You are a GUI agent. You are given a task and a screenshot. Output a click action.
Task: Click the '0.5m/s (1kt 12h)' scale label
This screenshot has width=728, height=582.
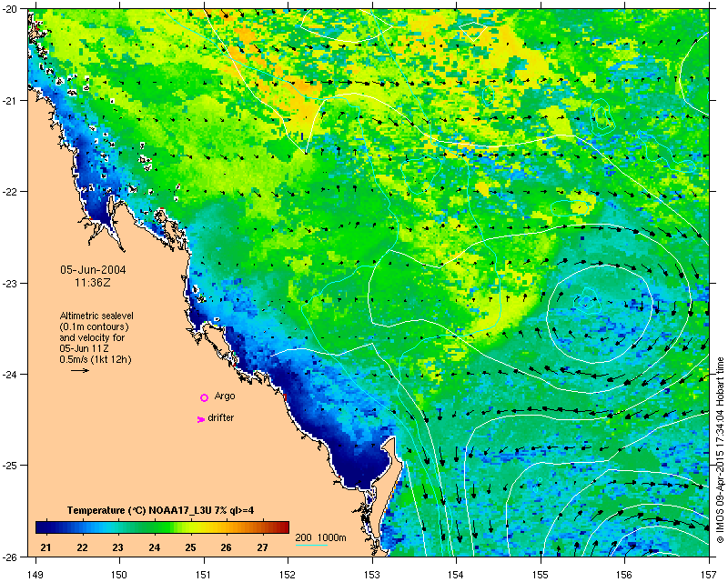tap(96, 359)
